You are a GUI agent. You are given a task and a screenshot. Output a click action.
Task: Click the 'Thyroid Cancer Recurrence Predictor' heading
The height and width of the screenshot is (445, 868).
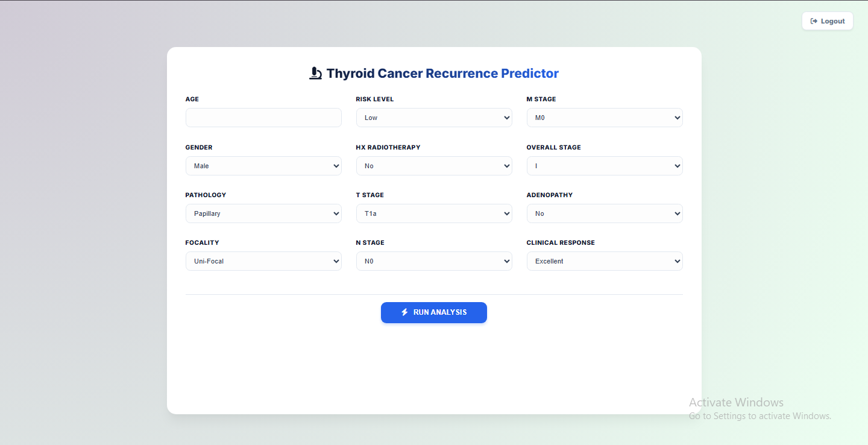[442, 74]
